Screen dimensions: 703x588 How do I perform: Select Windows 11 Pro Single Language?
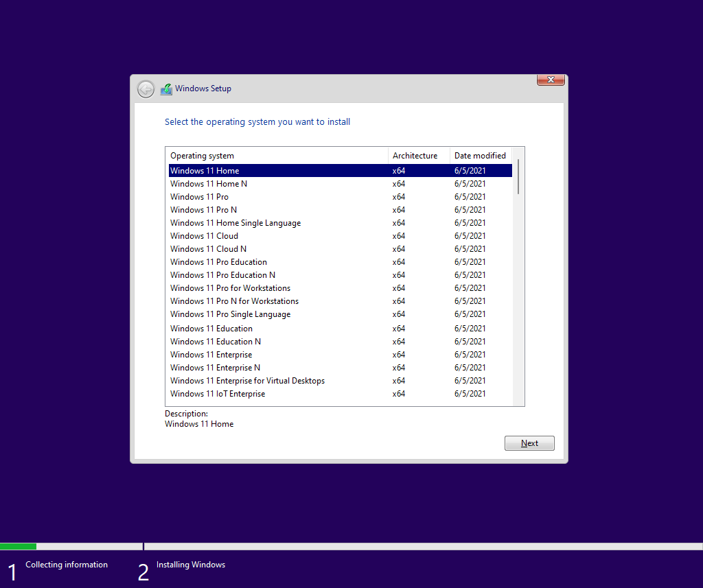[x=341, y=314]
